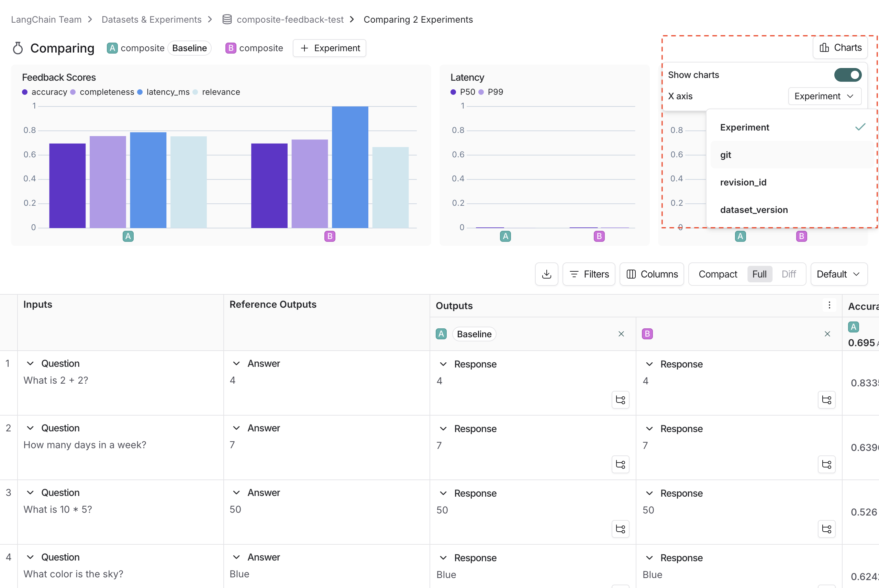
Task: Open trace icon for row 3 Baseline output
Action: tap(620, 529)
